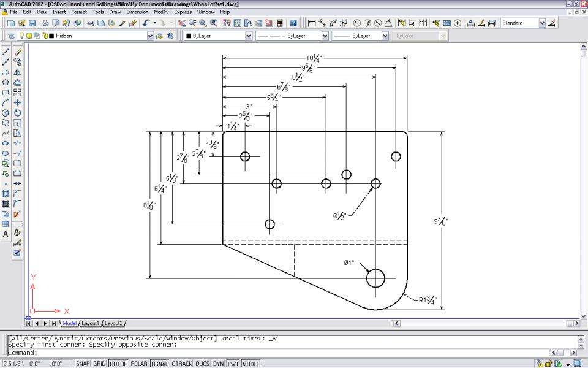Screen dimensions: 588x368
Task: Click the MODEL space button
Action: 251,364
